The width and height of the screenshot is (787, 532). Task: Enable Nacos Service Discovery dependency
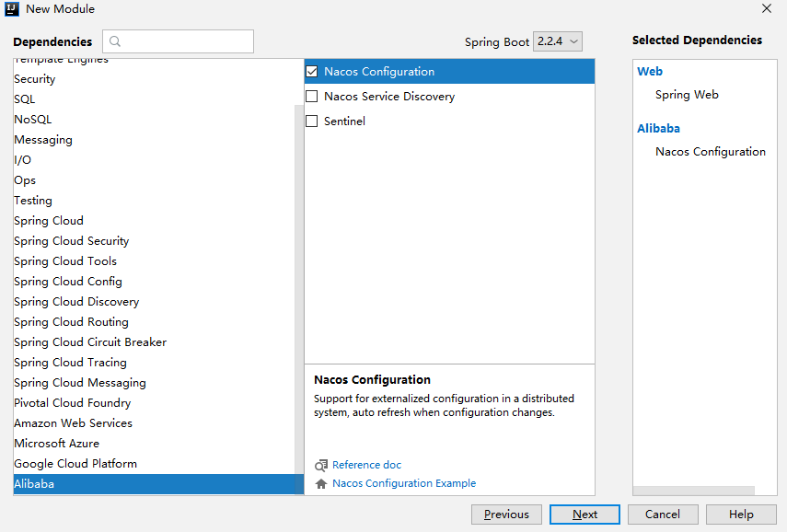312,97
